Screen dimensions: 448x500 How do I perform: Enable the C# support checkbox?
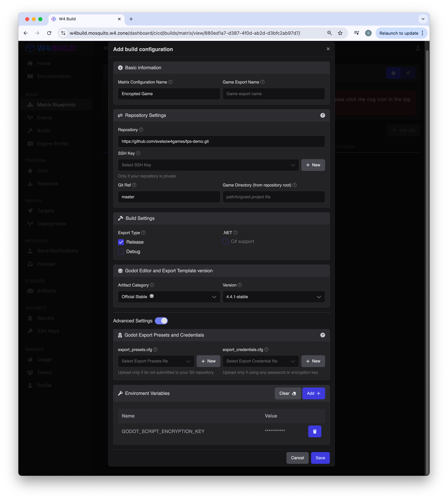pos(225,241)
